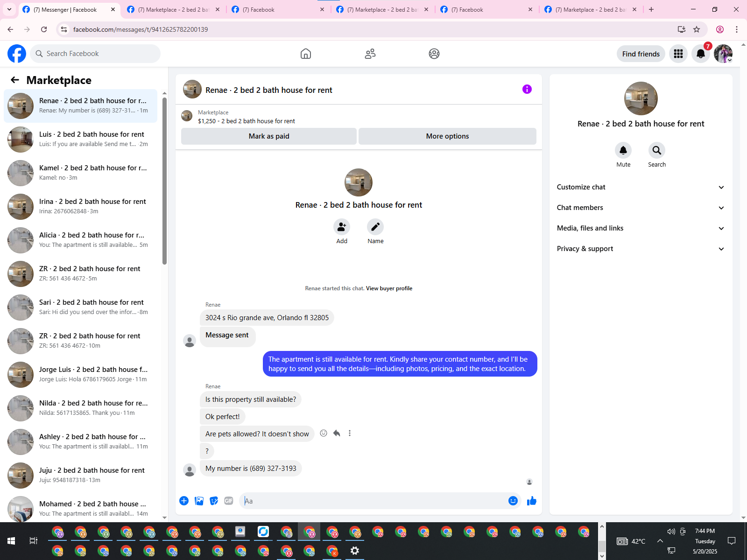Open conversation information purple icon
The image size is (747, 560).
coord(527,89)
